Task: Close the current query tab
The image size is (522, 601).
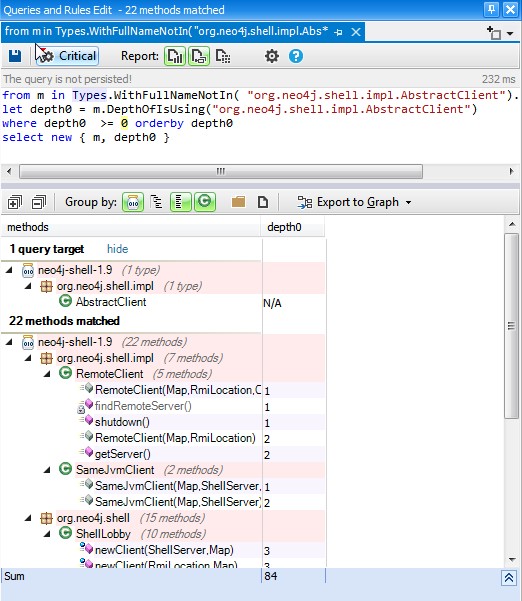Action: click(356, 32)
